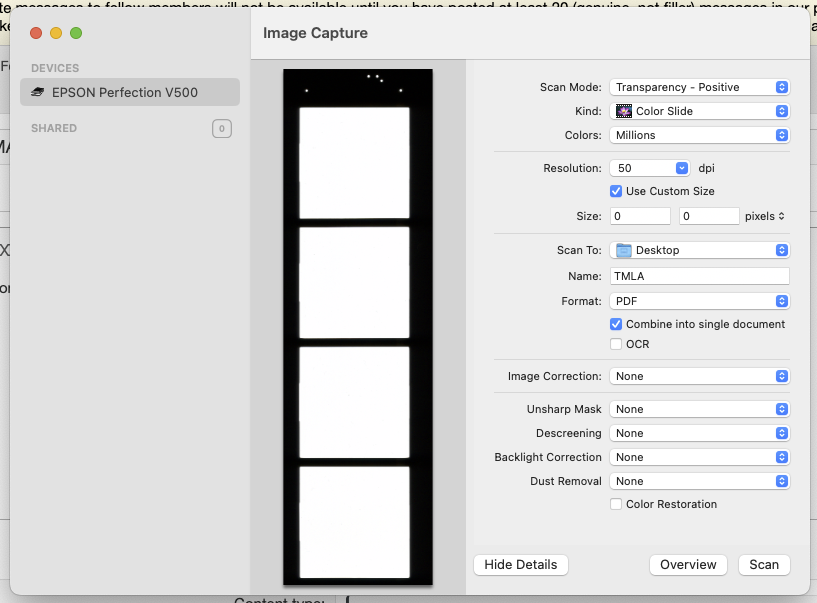Select the EPSON Perfection V500 scanner
The width and height of the screenshot is (817, 603).
[x=125, y=93]
